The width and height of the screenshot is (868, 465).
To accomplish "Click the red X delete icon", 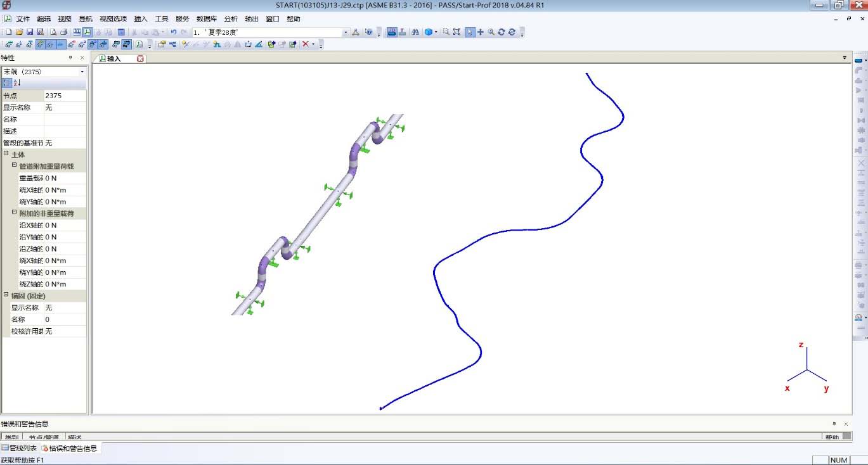I will [x=306, y=44].
